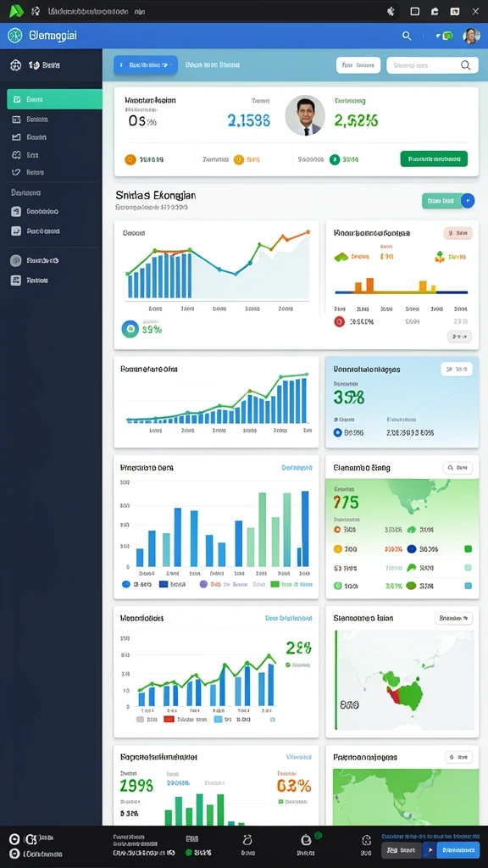Click the blue button at top of content
Viewport: 488px width, 868px height.
coord(146,64)
